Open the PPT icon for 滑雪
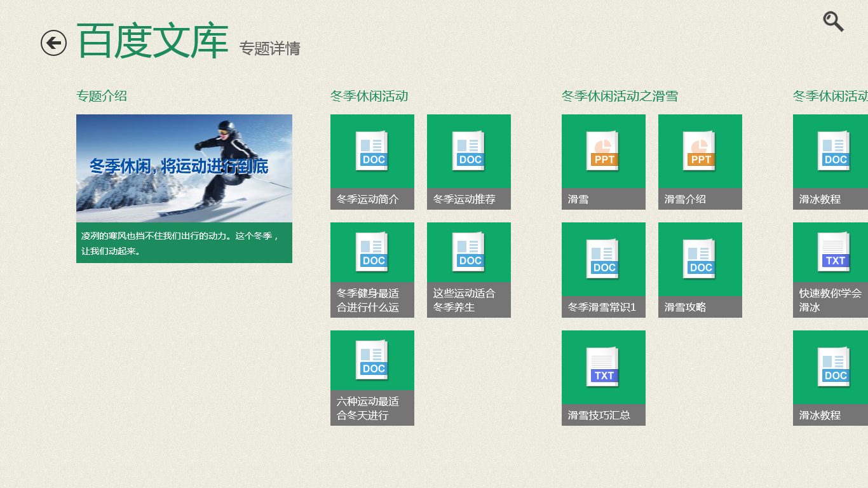 coord(603,151)
